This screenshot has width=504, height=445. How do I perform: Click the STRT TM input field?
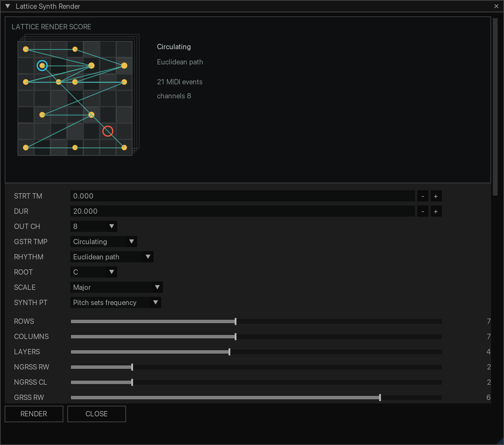click(243, 196)
